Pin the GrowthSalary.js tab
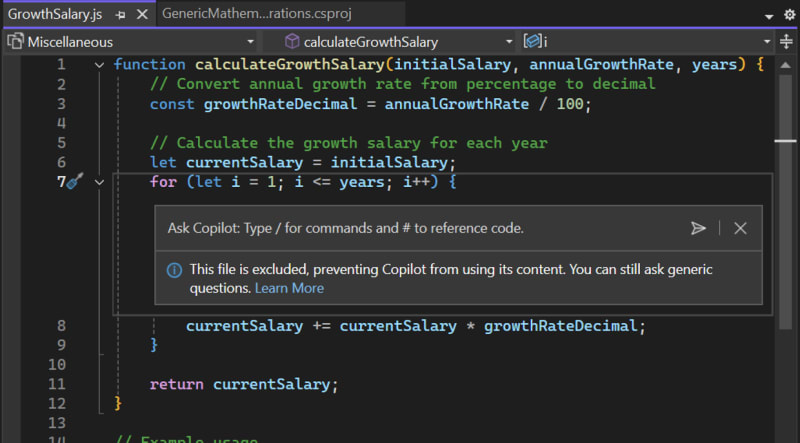 (x=120, y=15)
